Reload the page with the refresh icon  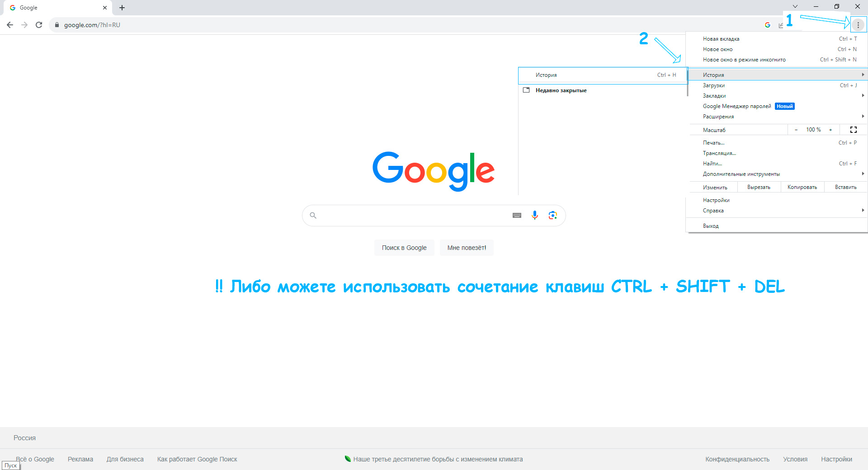click(x=39, y=25)
